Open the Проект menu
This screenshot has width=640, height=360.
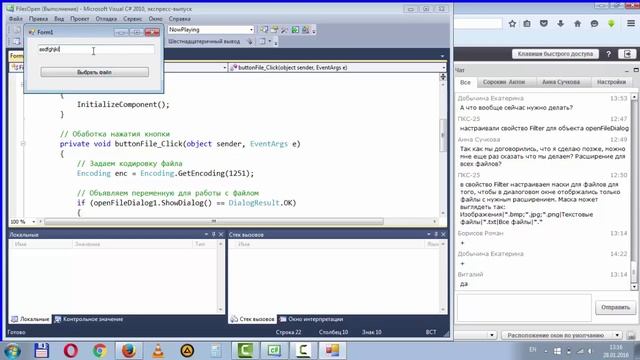[80, 19]
